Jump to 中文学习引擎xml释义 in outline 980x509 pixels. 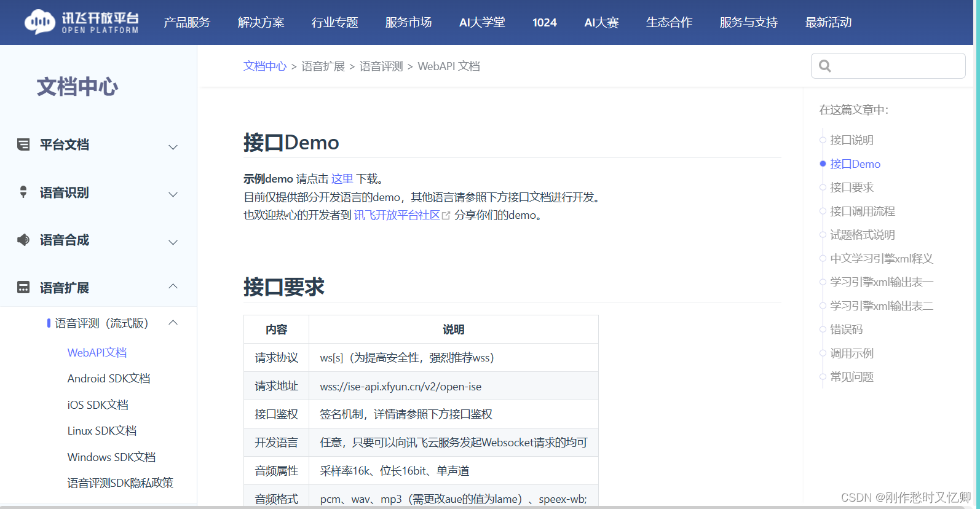click(x=882, y=259)
